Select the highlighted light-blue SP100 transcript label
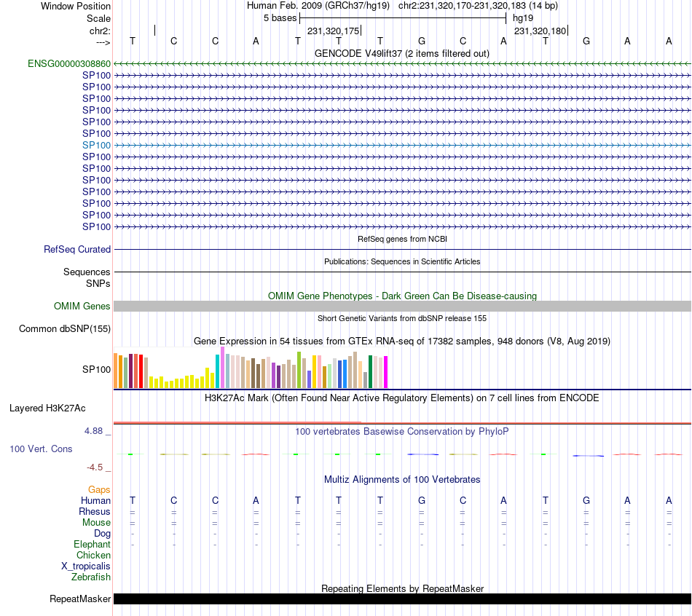 96,145
